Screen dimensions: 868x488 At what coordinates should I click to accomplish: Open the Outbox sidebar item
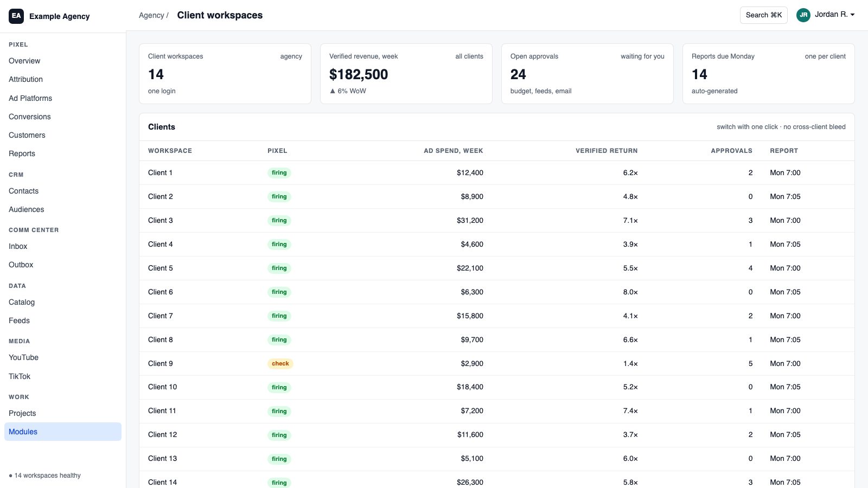click(63, 265)
